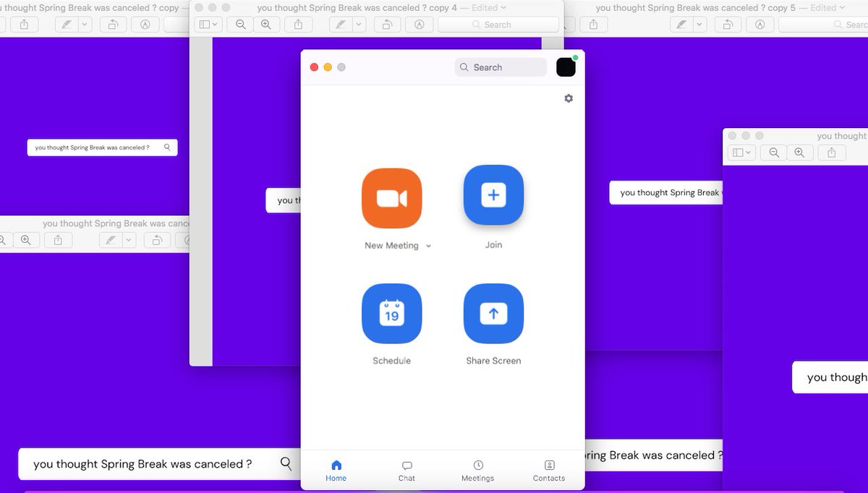This screenshot has width=868, height=493.
Task: Click the Search field in the copy 4 window
Action: click(x=498, y=25)
